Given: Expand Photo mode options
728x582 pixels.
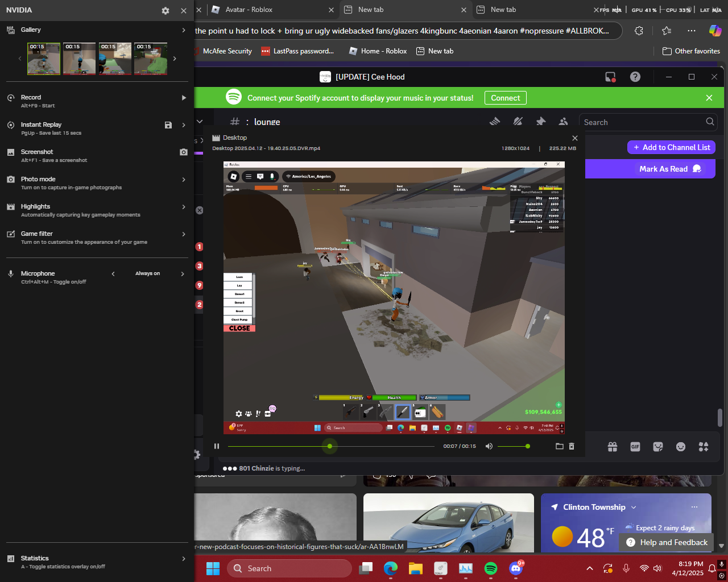Looking at the screenshot, I should click(184, 180).
